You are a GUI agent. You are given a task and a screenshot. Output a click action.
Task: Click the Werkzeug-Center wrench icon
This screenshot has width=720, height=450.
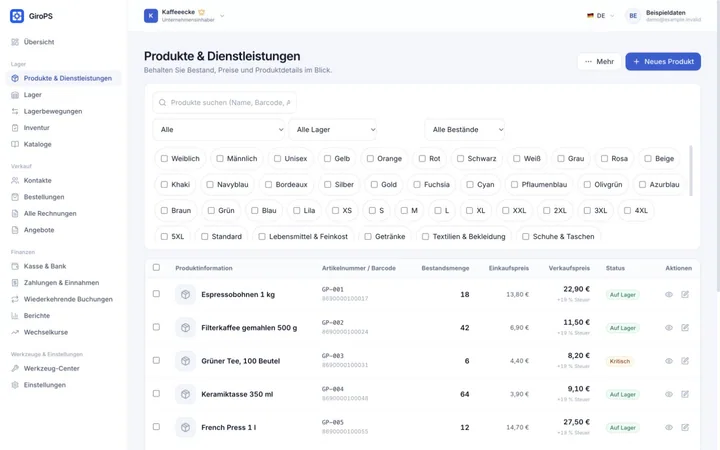(x=15, y=368)
